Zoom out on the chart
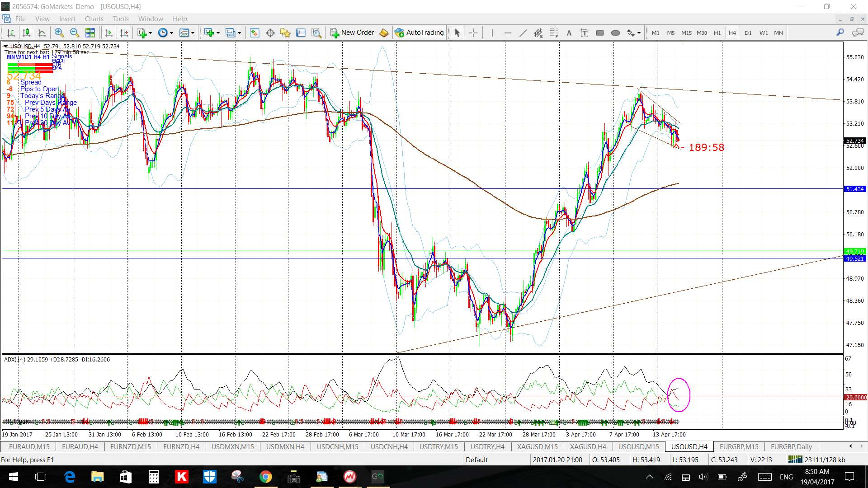The width and height of the screenshot is (868, 488). (x=75, y=33)
